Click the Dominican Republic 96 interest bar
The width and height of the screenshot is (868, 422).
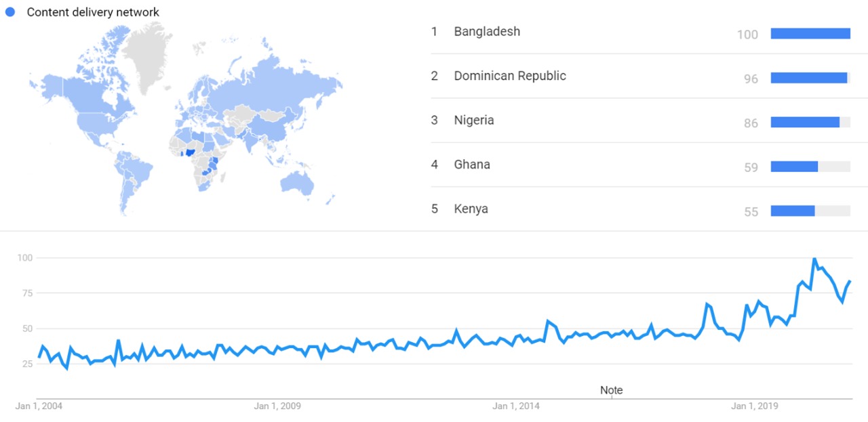(809, 78)
